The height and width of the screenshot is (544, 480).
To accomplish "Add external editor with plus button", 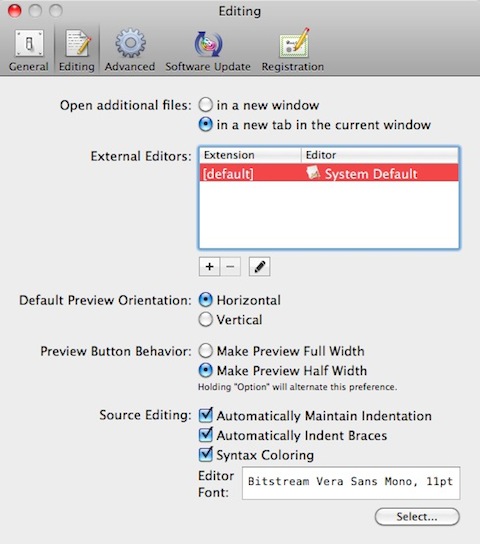I will point(209,266).
